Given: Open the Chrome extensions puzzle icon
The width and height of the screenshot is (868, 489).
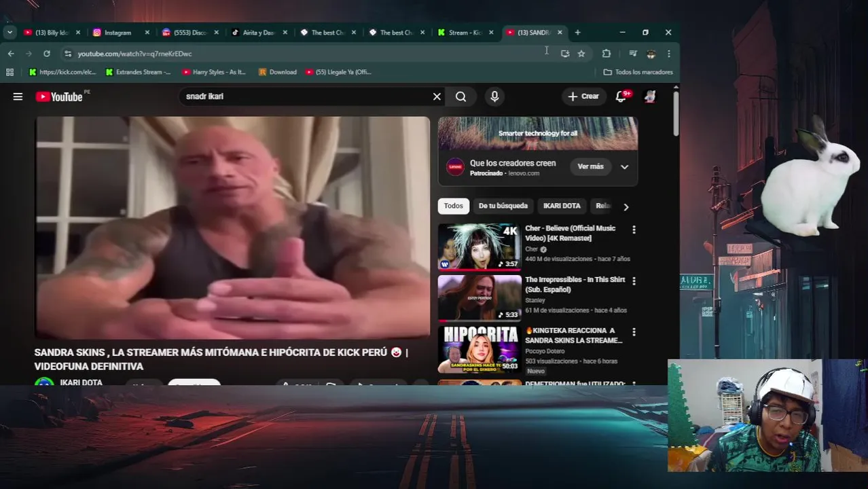Looking at the screenshot, I should (x=607, y=53).
